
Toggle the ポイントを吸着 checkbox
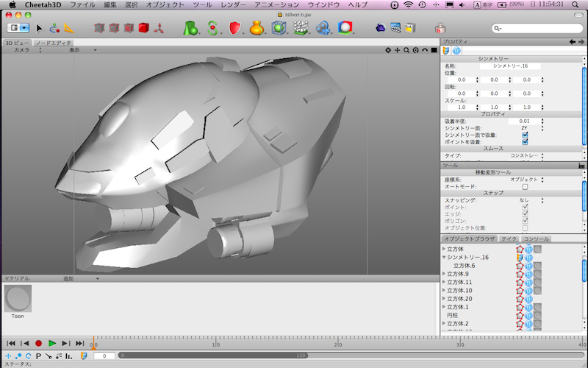coord(525,142)
